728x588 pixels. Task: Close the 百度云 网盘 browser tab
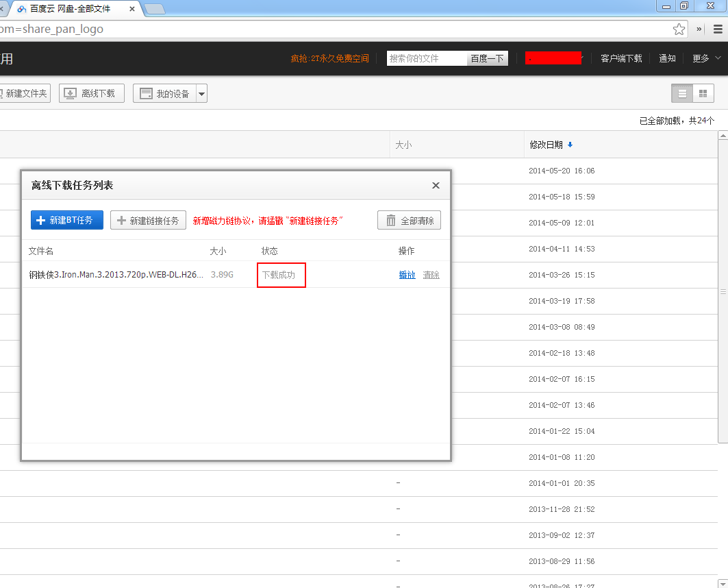tap(132, 9)
